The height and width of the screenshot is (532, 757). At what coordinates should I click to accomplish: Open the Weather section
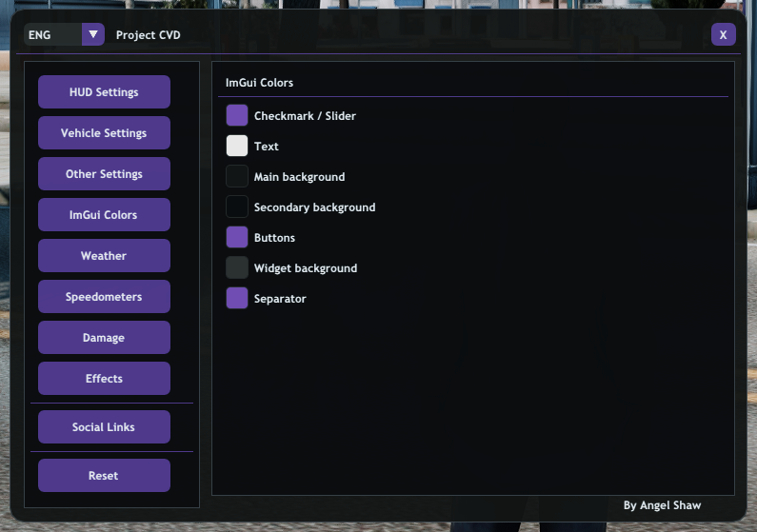104,256
